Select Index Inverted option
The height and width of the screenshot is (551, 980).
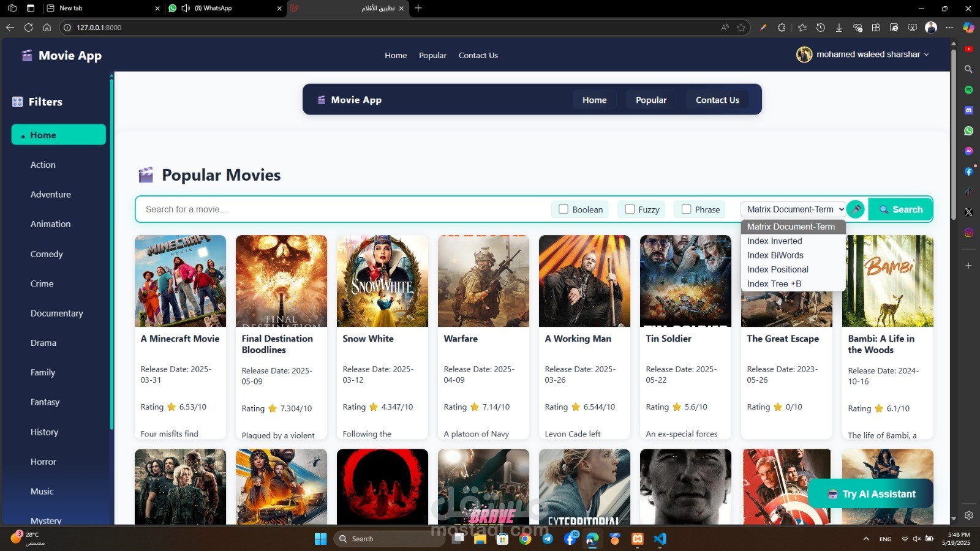[793, 241]
